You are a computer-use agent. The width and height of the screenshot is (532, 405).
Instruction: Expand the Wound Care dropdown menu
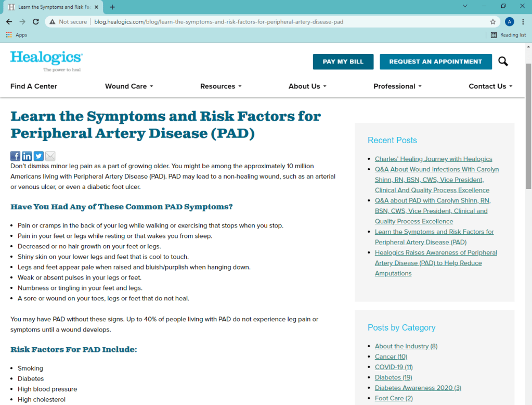pos(128,86)
